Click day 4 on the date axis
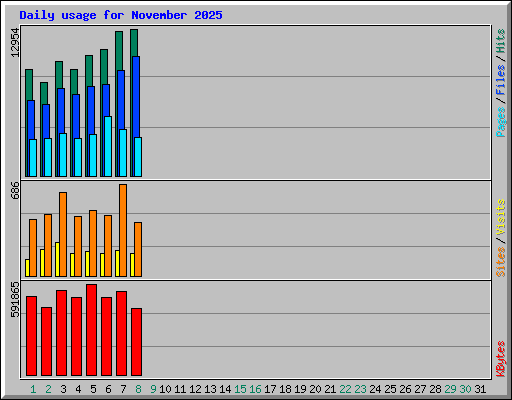The image size is (512, 400). tap(78, 389)
